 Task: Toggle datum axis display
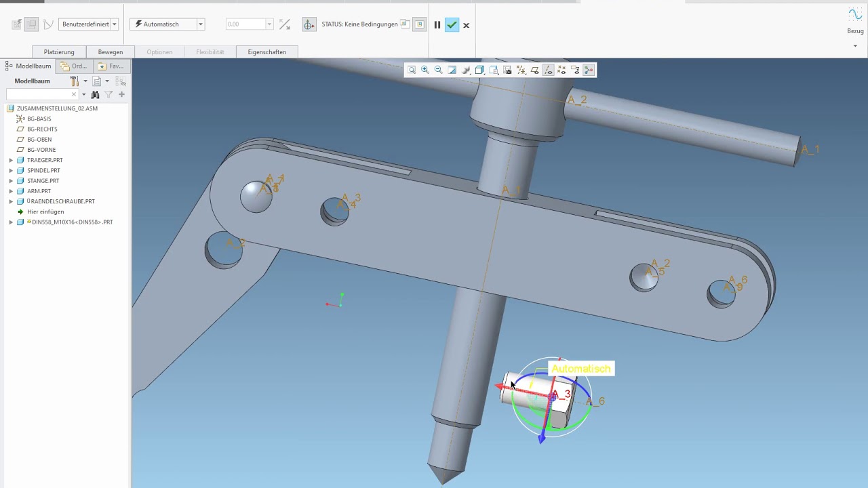548,70
